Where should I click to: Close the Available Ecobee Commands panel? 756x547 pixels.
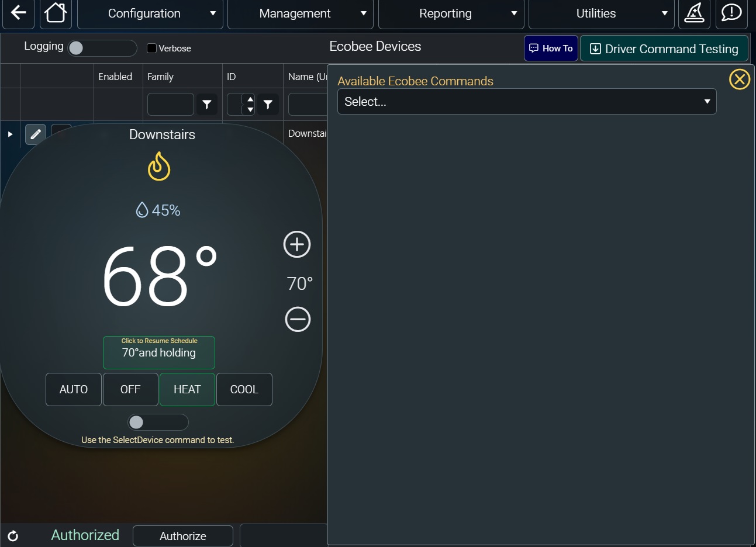(x=740, y=79)
